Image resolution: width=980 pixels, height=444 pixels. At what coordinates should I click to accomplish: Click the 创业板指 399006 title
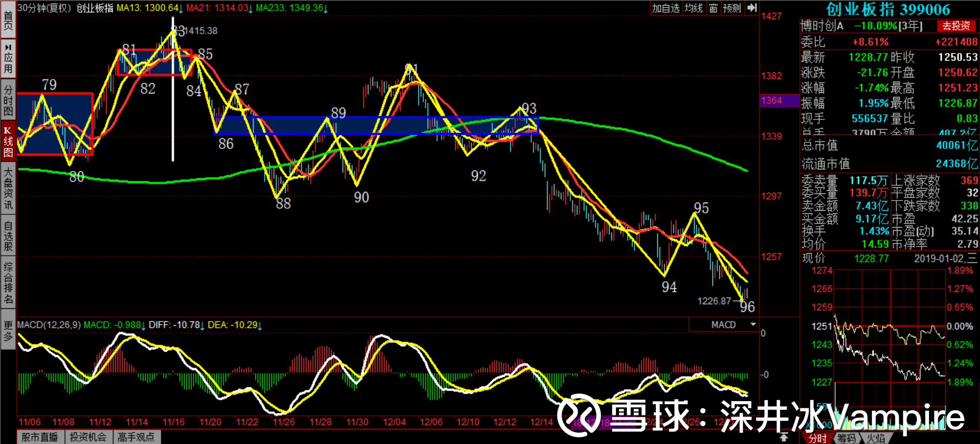coord(888,9)
